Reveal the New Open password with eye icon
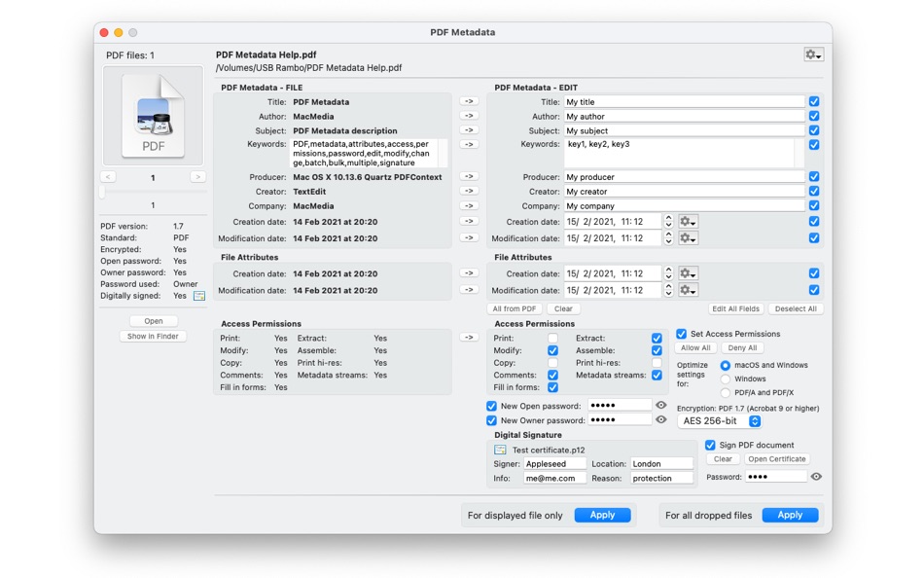Screen dimensions: 924x578 [x=662, y=406]
